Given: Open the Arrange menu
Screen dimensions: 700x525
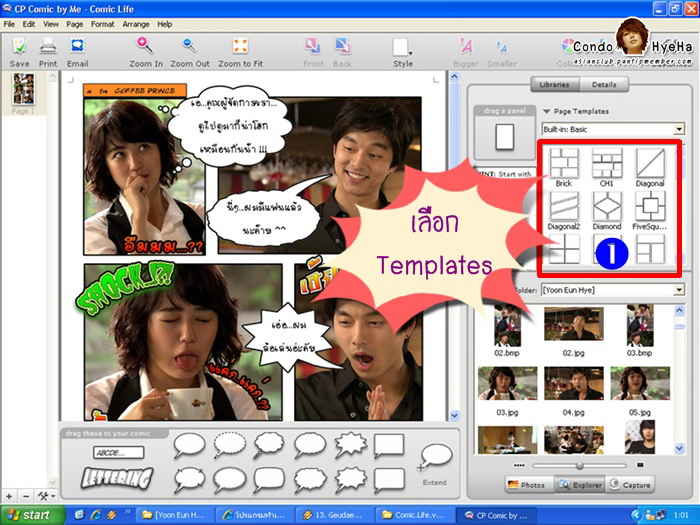Looking at the screenshot, I should 136,24.
